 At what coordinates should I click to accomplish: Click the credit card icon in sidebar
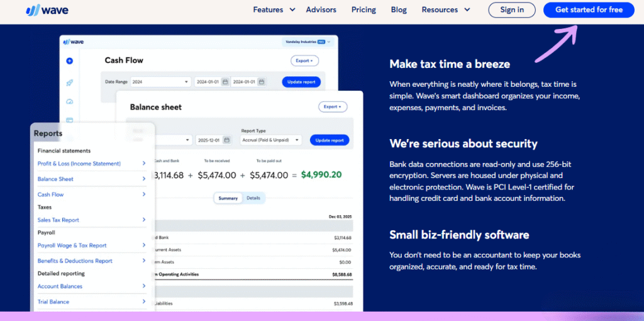(69, 120)
